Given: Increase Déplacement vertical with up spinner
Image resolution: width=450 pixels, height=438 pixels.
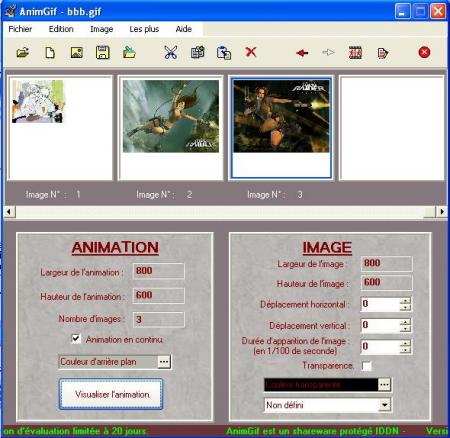Looking at the screenshot, I should point(405,322).
